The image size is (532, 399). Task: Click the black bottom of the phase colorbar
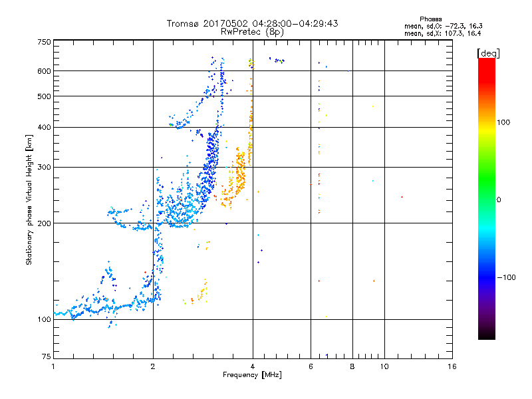[487, 334]
